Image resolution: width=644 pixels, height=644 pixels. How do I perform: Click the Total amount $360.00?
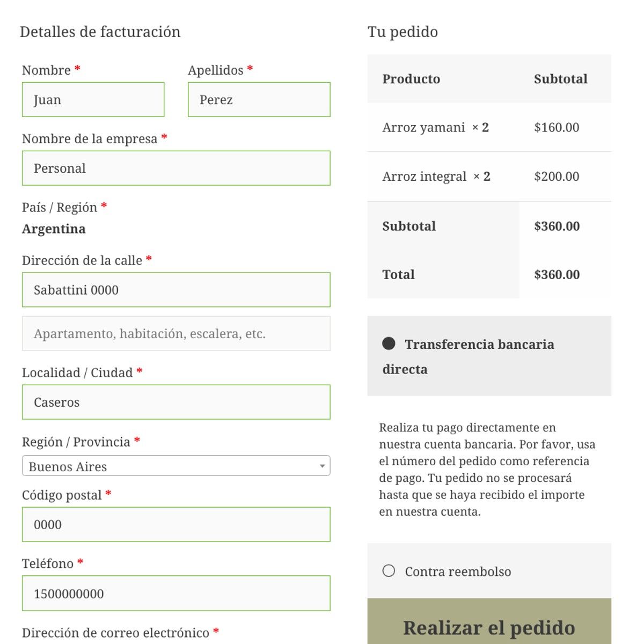(557, 274)
